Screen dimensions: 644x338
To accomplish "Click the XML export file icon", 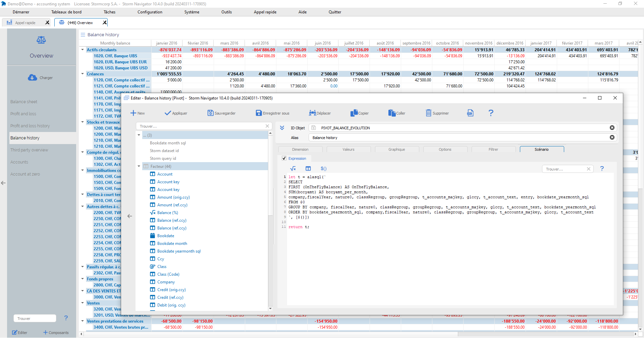I will (470, 113).
